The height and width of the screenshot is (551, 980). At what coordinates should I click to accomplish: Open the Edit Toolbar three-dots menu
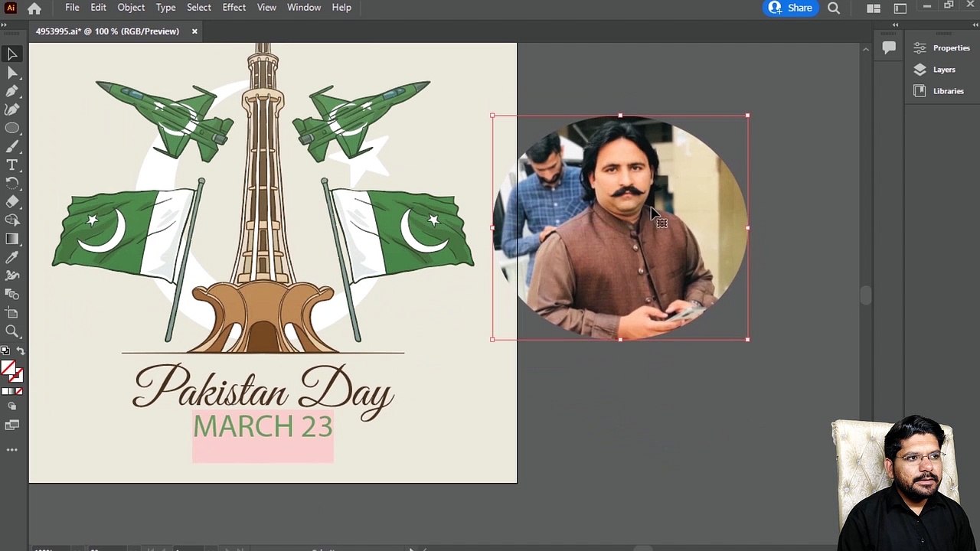[12, 450]
